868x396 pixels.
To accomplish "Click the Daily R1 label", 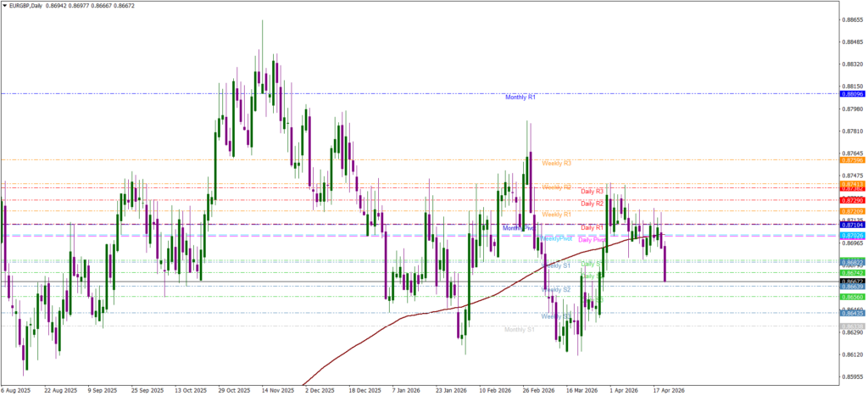I will [592, 227].
